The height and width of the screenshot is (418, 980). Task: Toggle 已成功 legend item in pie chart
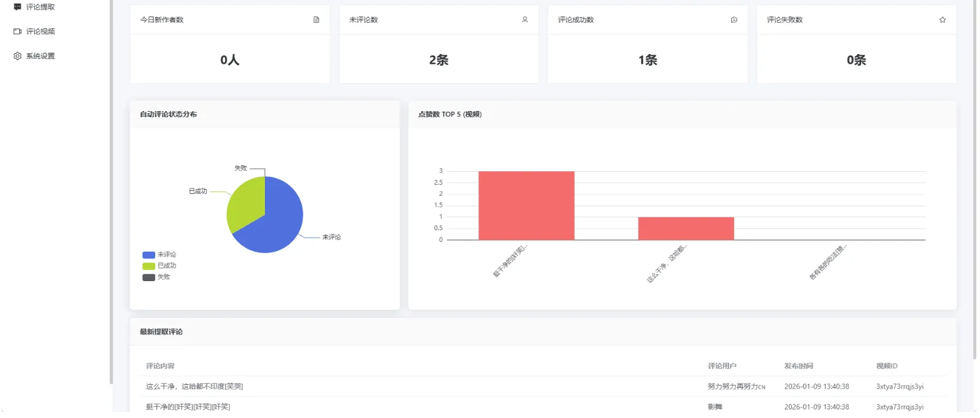(159, 266)
